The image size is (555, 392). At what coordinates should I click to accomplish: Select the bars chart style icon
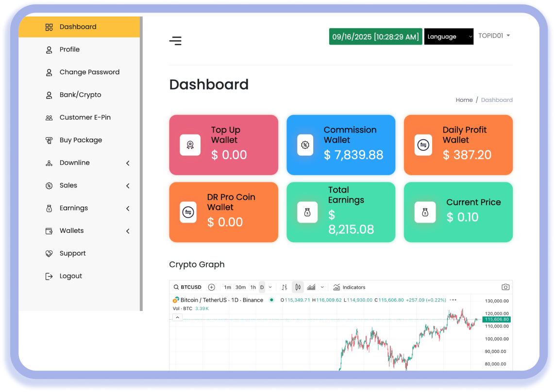(285, 287)
